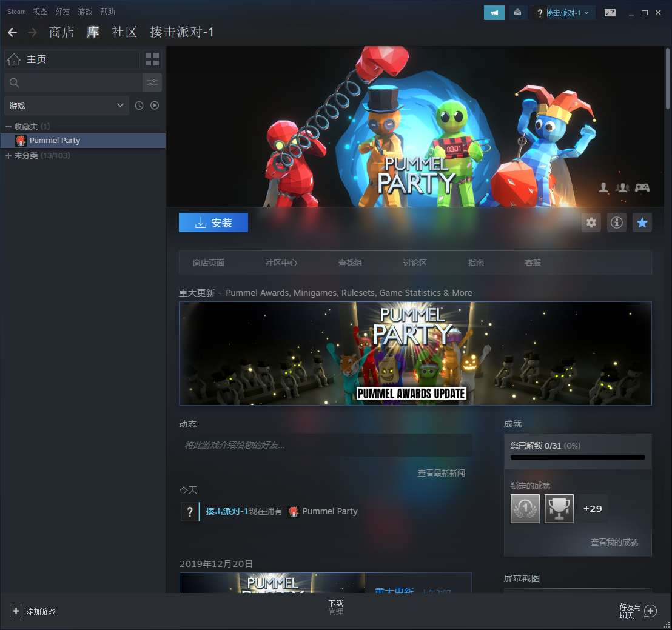Open the 游戏 category dropdown

pyautogui.click(x=67, y=106)
